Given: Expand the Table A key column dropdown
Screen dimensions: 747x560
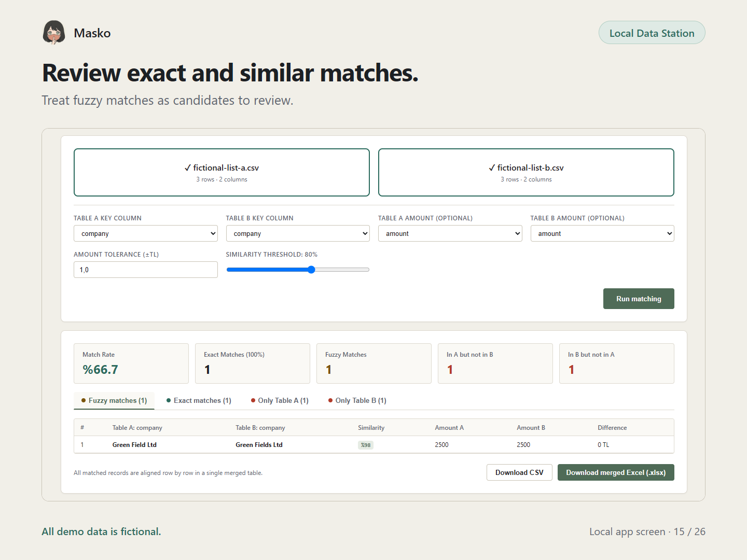Looking at the screenshot, I should click(146, 233).
